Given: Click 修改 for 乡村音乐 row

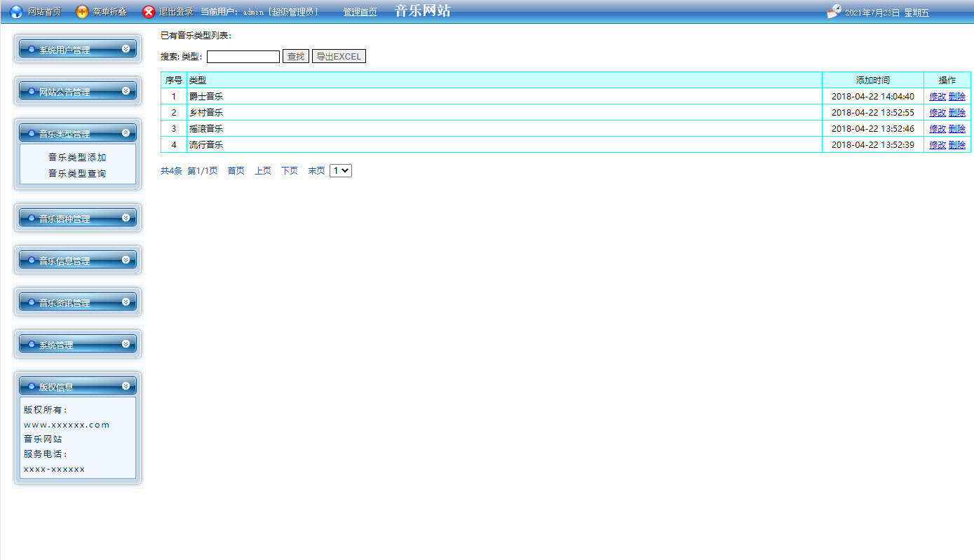Looking at the screenshot, I should pos(938,113).
